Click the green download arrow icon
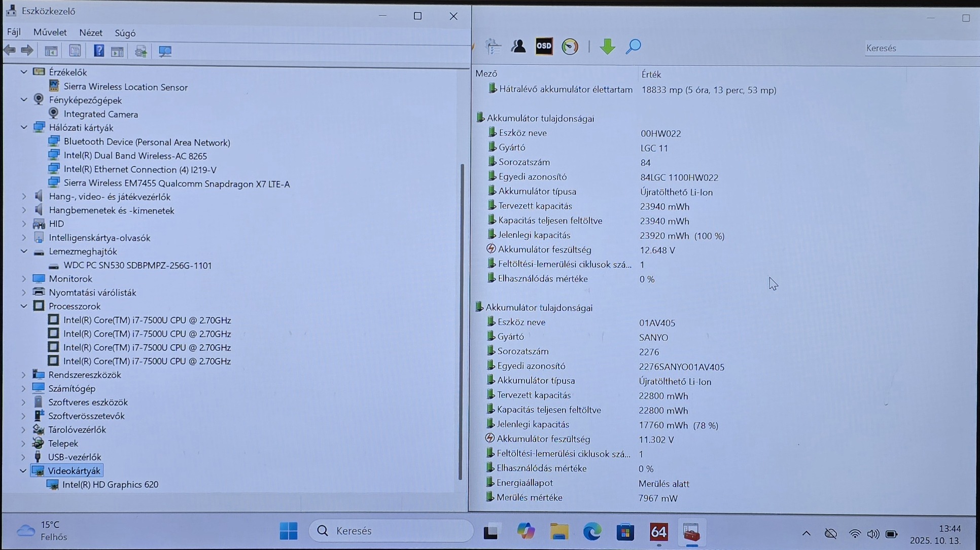 click(x=607, y=47)
